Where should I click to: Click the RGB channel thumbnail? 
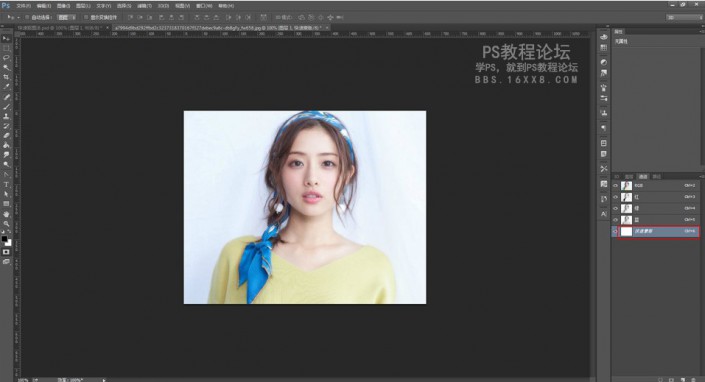coord(626,186)
